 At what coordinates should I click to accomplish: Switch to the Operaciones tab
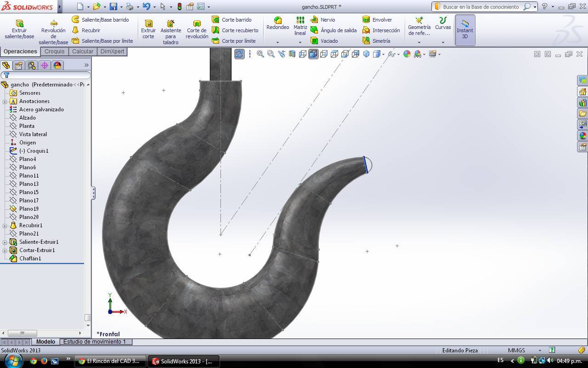[x=20, y=52]
